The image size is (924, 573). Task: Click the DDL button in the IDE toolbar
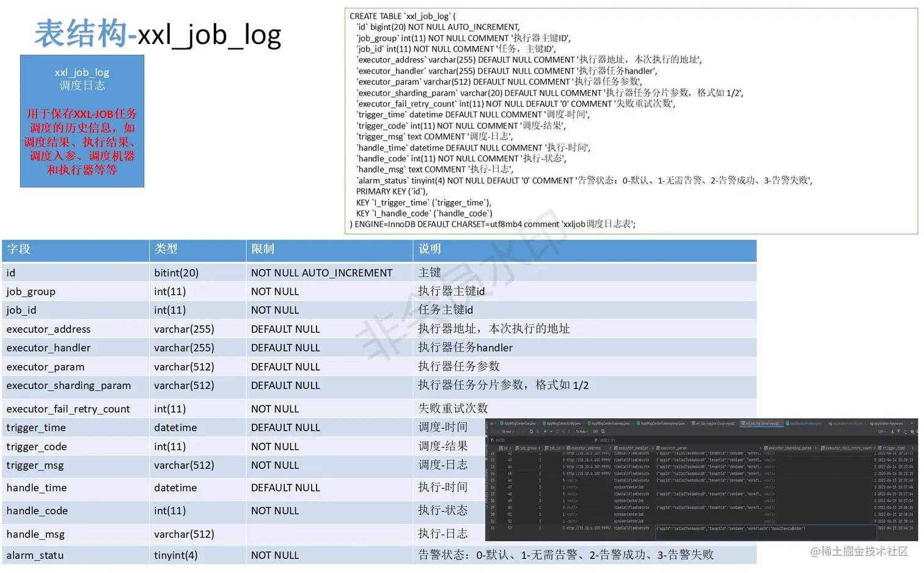click(x=595, y=432)
